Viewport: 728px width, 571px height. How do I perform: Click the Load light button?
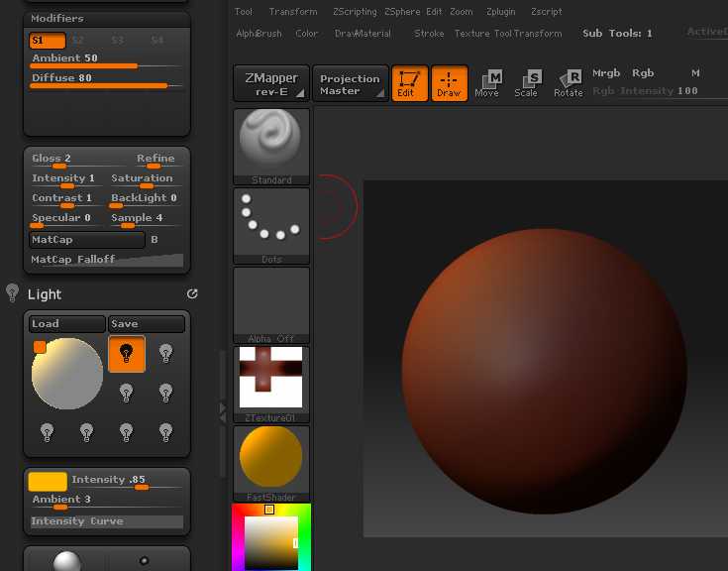coord(66,324)
